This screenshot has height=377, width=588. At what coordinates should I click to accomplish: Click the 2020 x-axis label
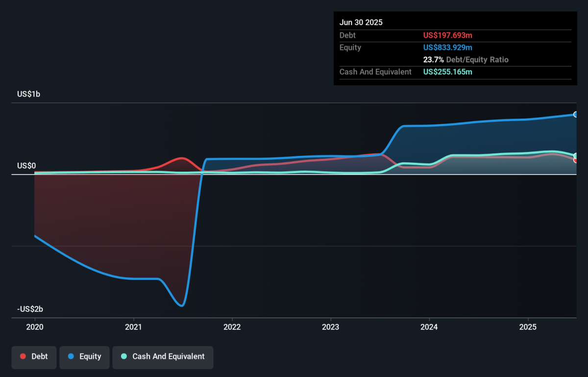tap(35, 327)
